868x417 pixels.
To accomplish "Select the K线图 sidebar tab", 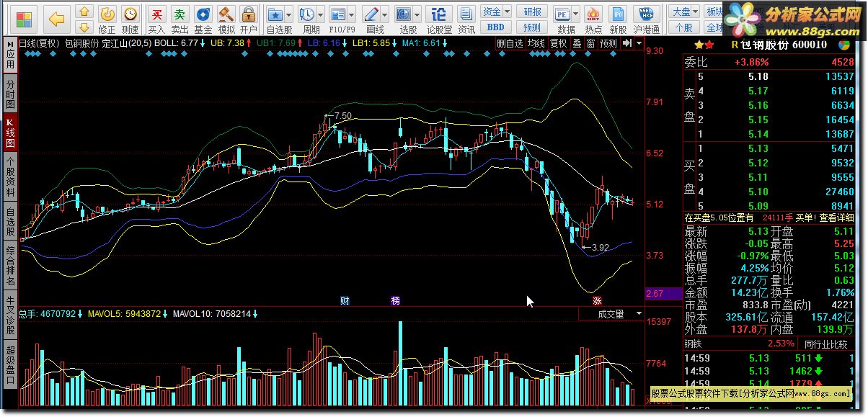I will [10, 133].
